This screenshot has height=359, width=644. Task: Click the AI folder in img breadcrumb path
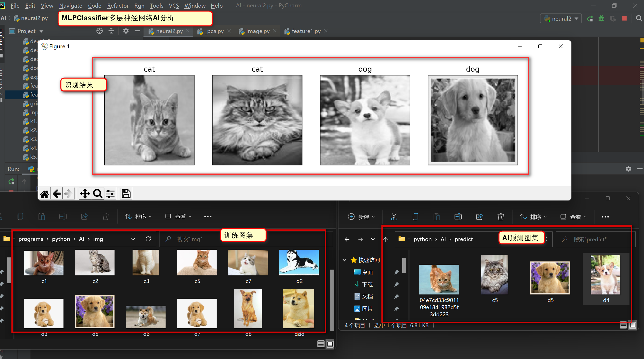point(82,239)
